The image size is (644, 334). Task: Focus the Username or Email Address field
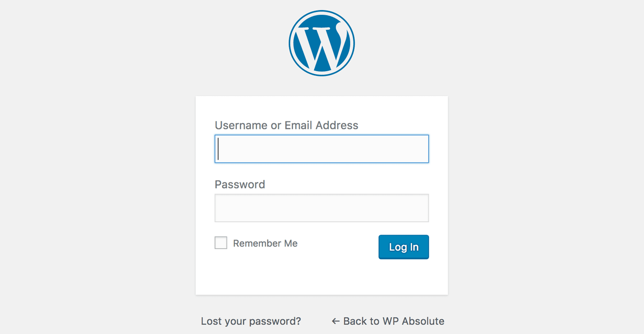pyautogui.click(x=322, y=149)
